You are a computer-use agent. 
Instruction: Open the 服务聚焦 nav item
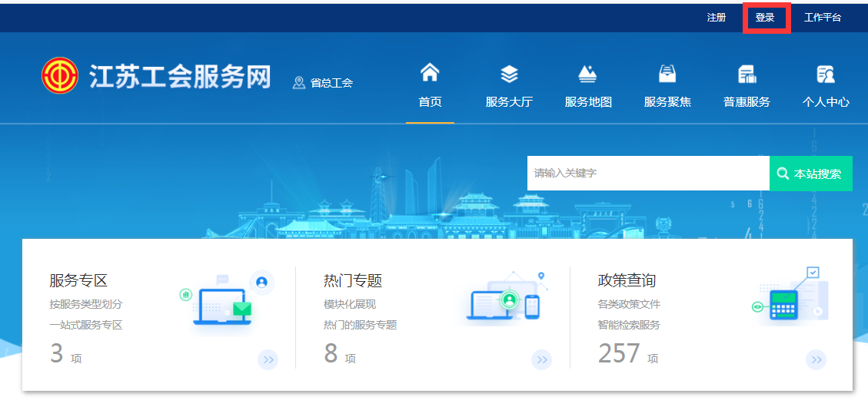point(667,101)
